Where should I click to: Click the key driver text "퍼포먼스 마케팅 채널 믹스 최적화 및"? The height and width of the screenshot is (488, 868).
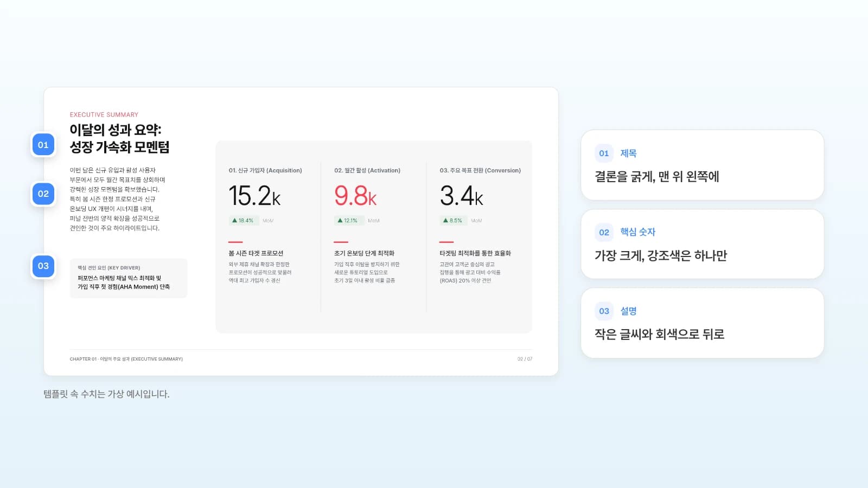tap(119, 278)
